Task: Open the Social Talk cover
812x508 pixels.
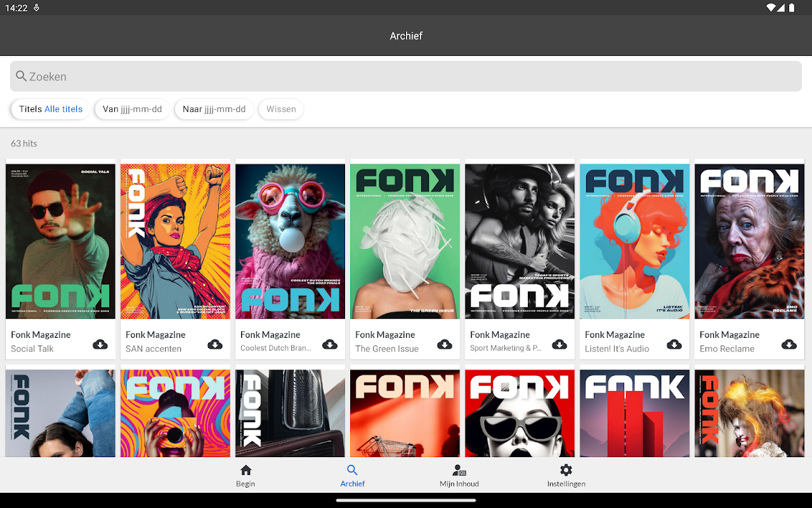Action: click(61, 241)
